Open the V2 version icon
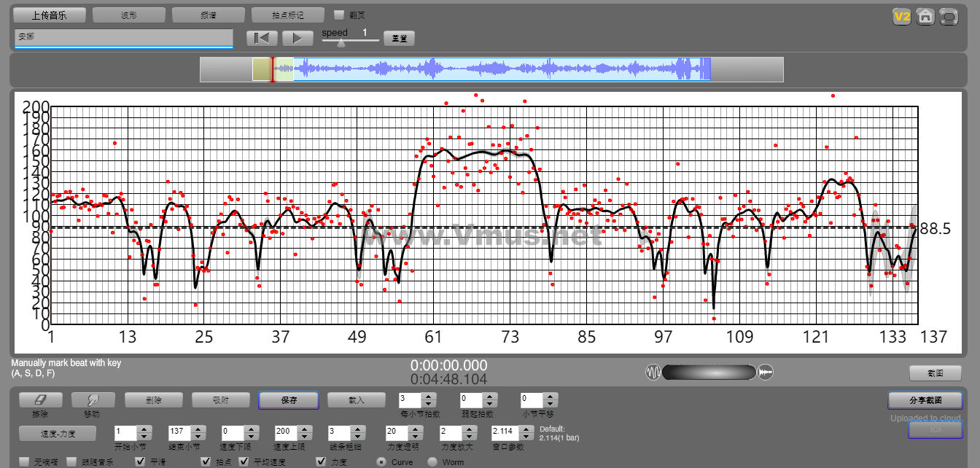Viewport: 980px width, 468px height. 902,16
